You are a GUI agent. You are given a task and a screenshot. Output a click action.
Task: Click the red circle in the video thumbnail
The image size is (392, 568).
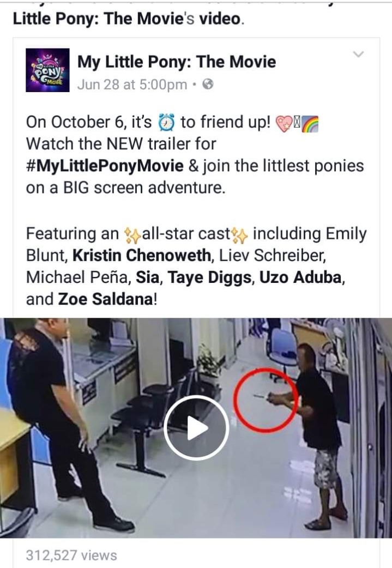[x=266, y=400]
